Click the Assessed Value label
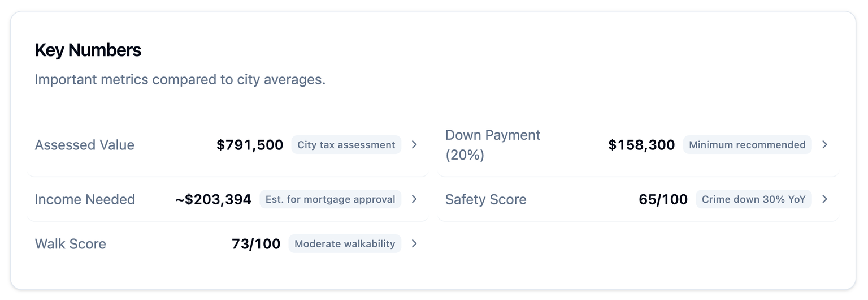Image resolution: width=868 pixels, height=300 pixels. point(85,145)
